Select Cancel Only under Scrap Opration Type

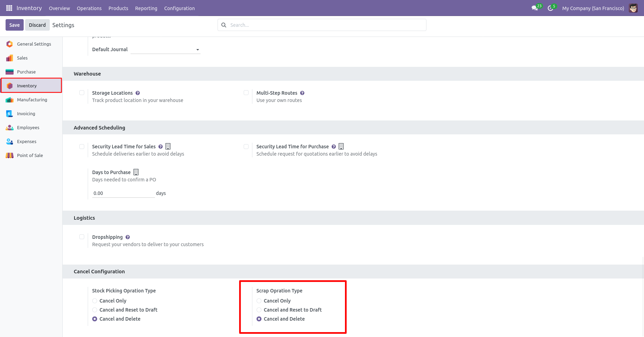coord(259,301)
